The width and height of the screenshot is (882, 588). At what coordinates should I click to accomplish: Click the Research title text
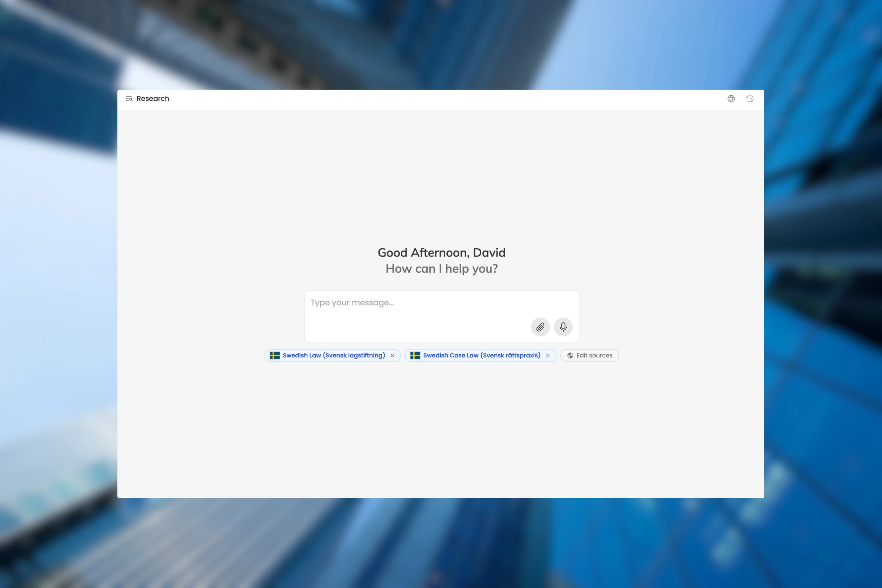tap(153, 99)
